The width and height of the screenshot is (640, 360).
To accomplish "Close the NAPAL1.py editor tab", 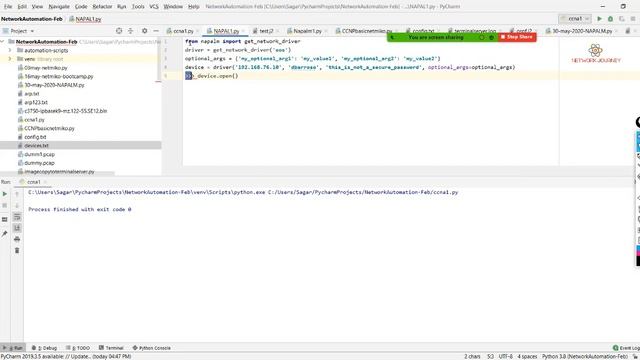I will point(243,31).
